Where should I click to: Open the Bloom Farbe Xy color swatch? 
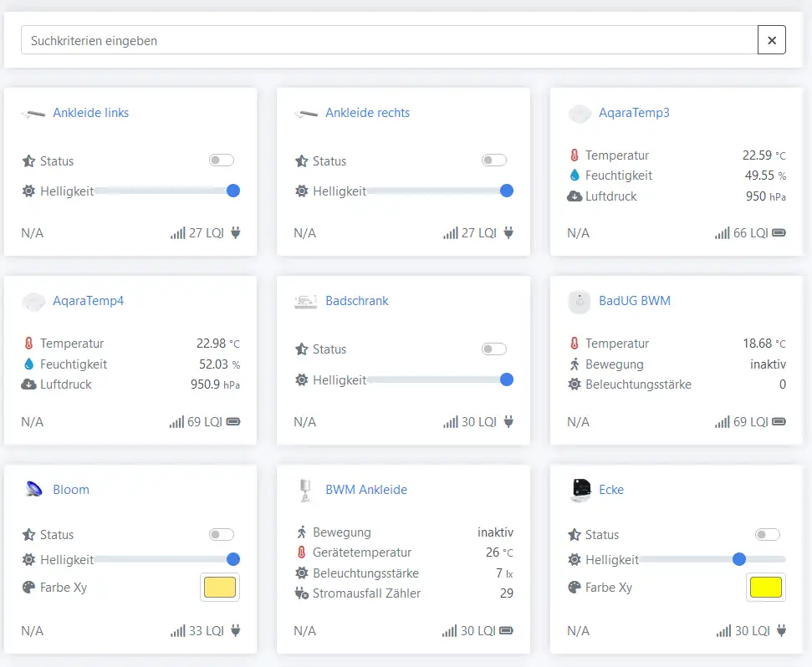click(221, 588)
